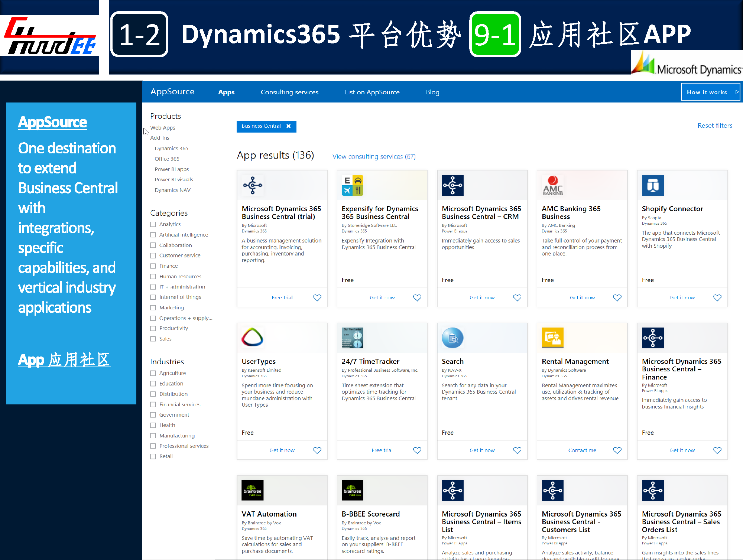Click Get it now for AMC Banking

tap(582, 298)
